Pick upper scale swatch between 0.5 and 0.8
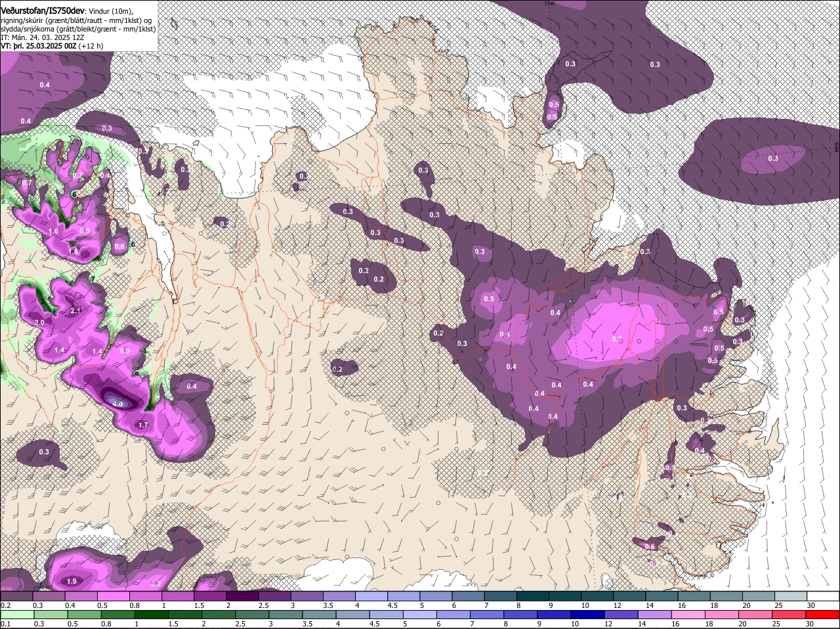The height and width of the screenshot is (629, 840). click(x=114, y=595)
